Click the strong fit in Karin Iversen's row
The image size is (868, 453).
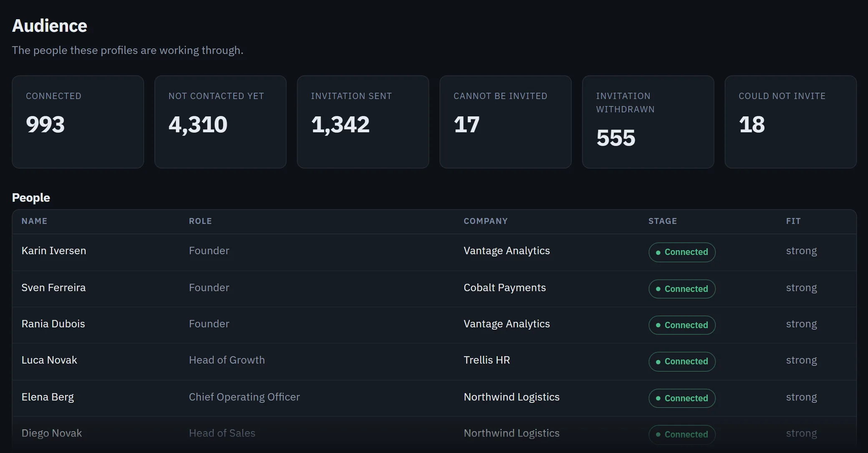(801, 251)
